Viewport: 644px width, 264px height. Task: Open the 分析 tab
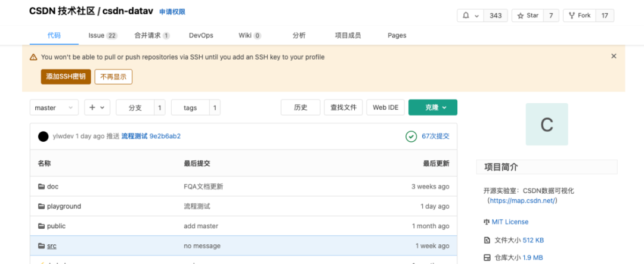click(x=299, y=35)
